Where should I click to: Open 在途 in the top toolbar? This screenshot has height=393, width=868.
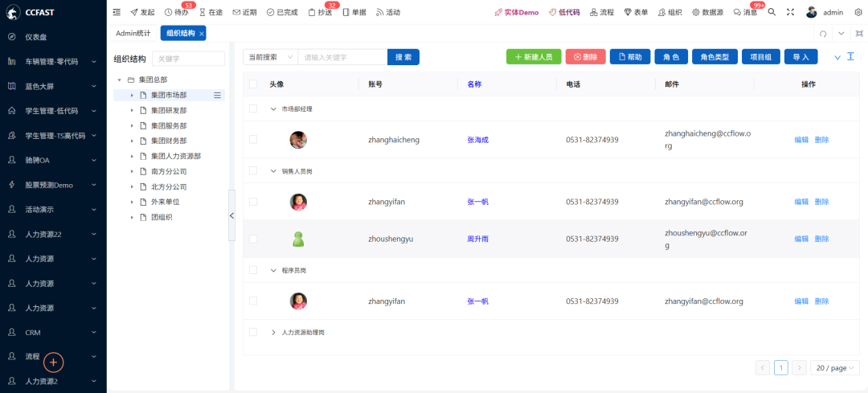coord(211,12)
